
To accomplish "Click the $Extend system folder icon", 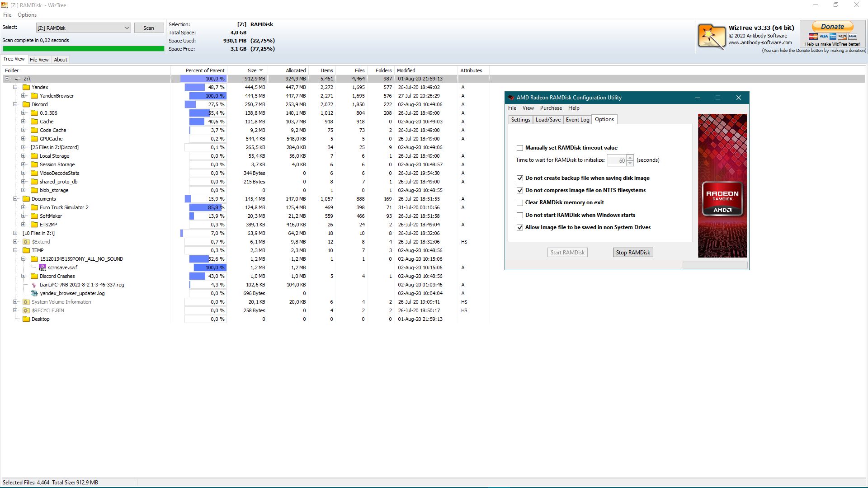I will pos(26,242).
